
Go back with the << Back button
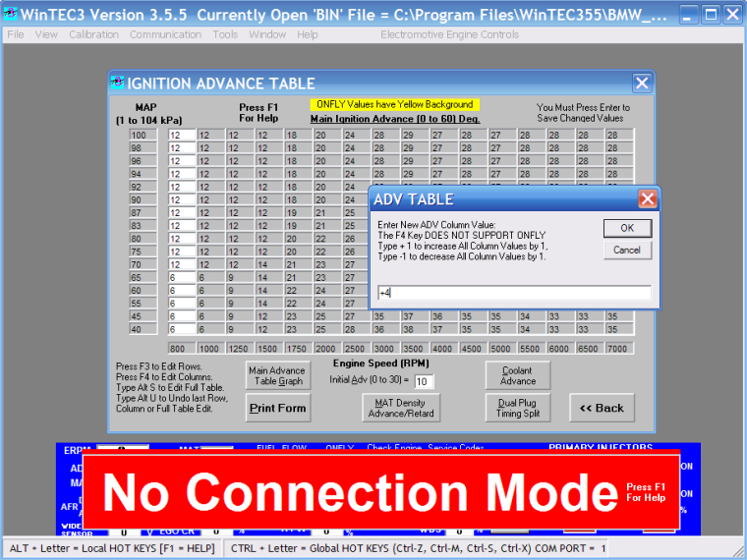tap(602, 408)
